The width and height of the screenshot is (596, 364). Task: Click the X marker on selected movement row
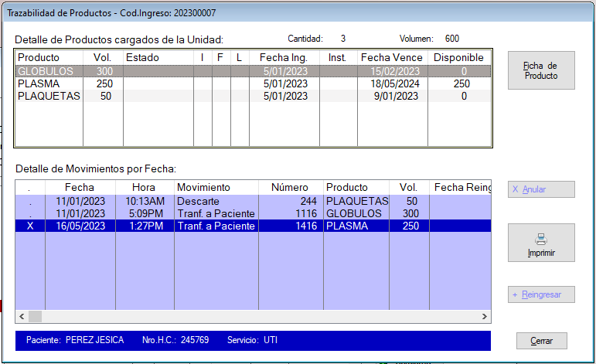[x=30, y=226]
